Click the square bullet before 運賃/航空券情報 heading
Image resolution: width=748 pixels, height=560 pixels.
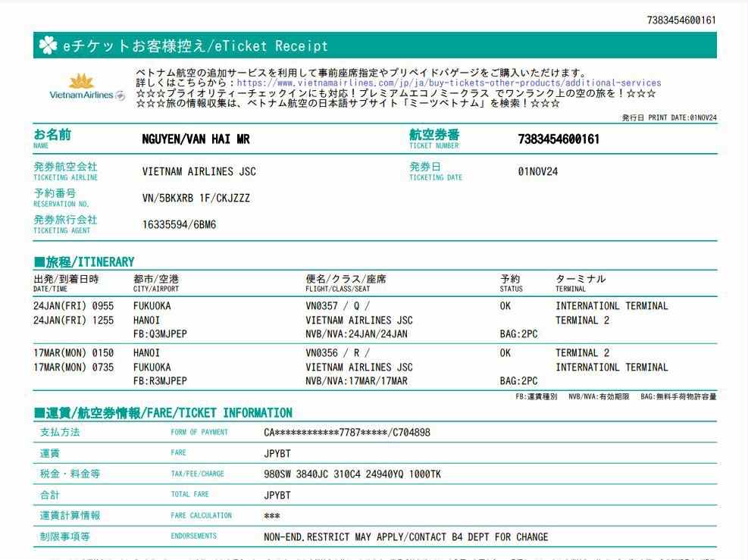pyautogui.click(x=39, y=413)
